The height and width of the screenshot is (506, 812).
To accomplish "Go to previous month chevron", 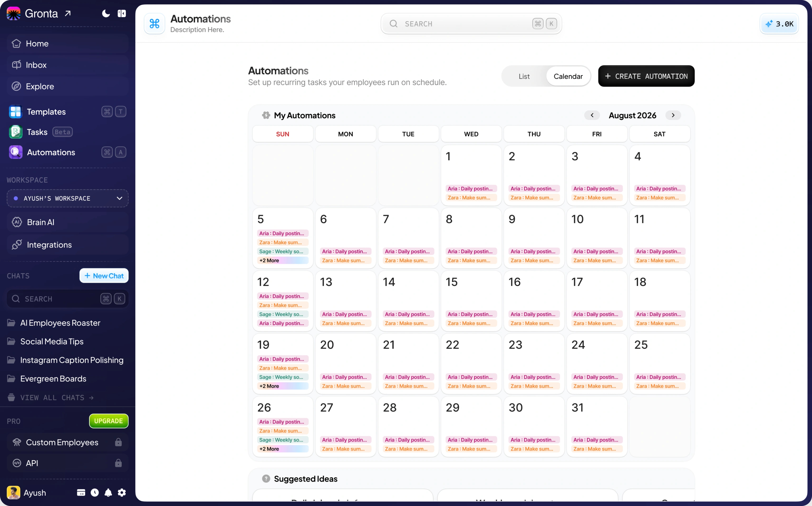I will [x=592, y=115].
